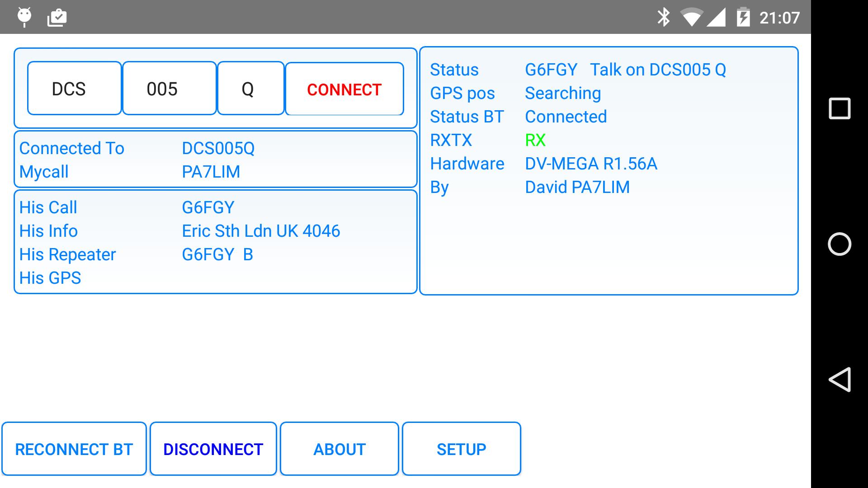Open the 005 reflector number selector
This screenshot has height=488, width=868.
(170, 89)
